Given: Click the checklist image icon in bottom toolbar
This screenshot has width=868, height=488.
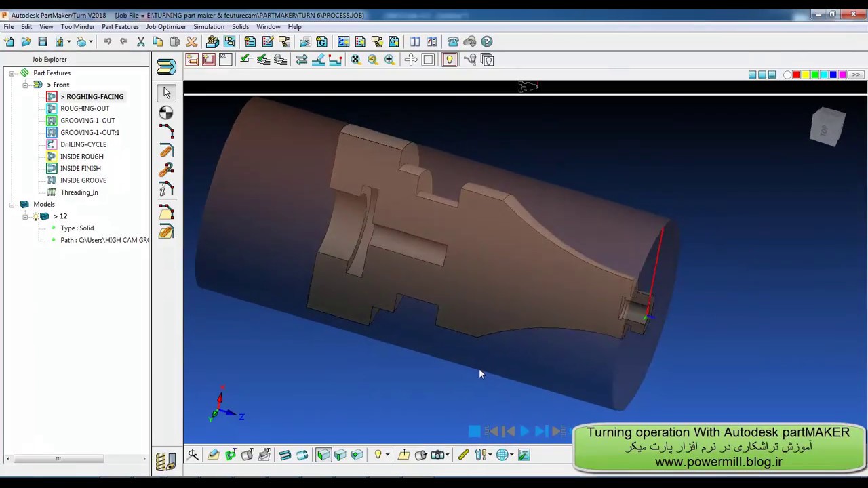Looking at the screenshot, I should [x=524, y=455].
